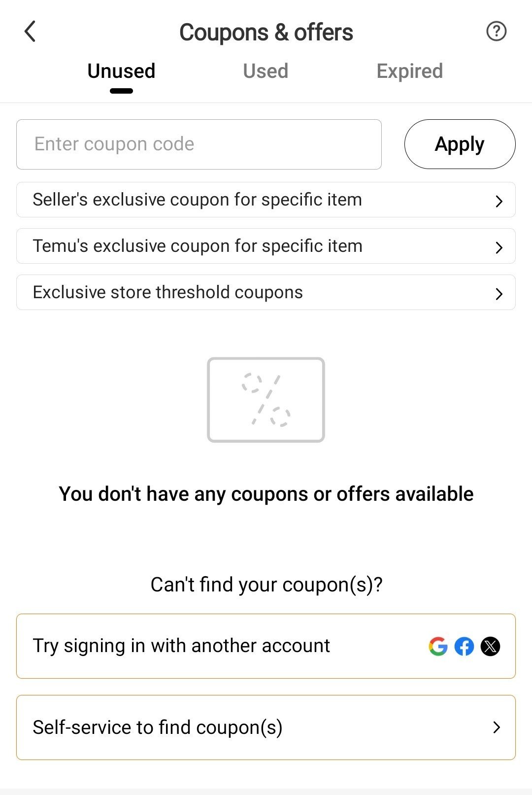The height and width of the screenshot is (795, 532).
Task: Click the Enter coupon code field
Action: [x=199, y=144]
